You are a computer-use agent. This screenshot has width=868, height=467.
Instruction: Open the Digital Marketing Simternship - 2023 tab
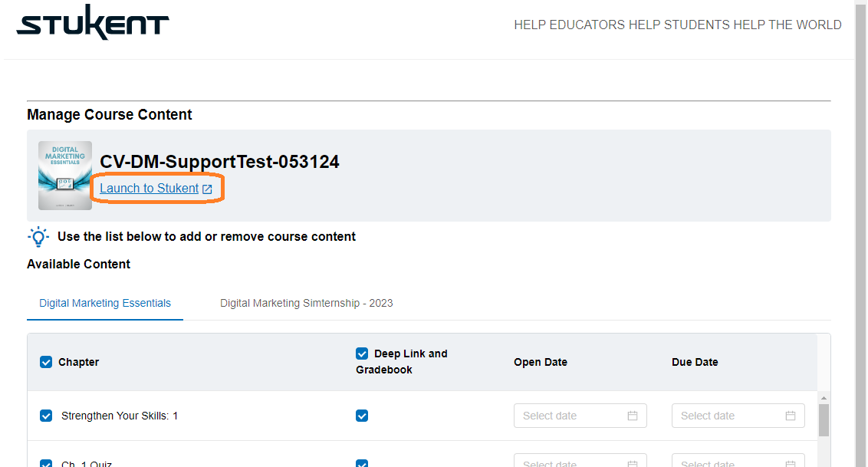click(x=306, y=303)
